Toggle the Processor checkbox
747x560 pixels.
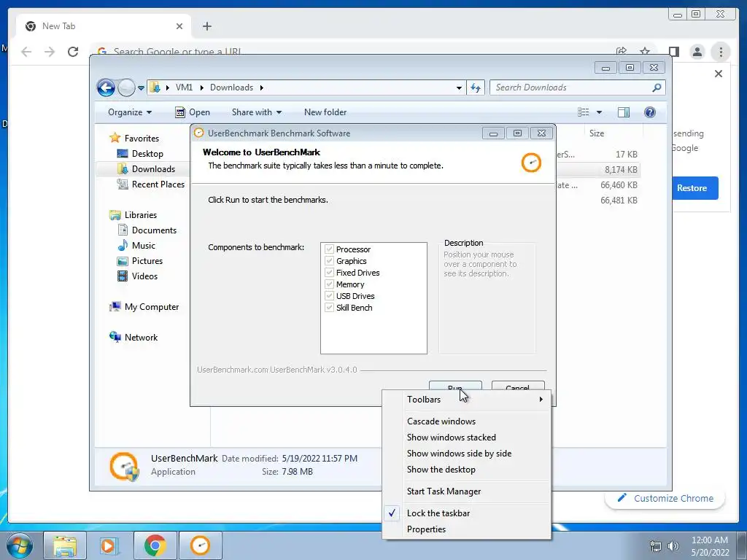click(329, 249)
